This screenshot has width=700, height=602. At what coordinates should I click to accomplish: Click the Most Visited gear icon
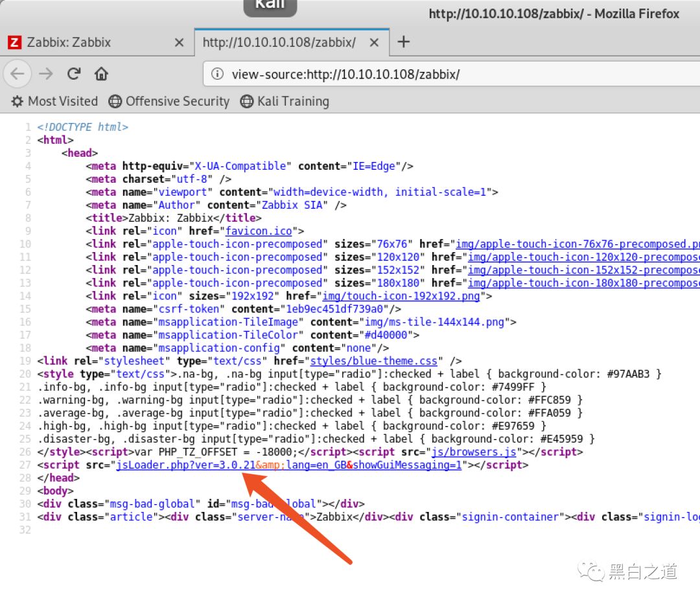pos(17,101)
